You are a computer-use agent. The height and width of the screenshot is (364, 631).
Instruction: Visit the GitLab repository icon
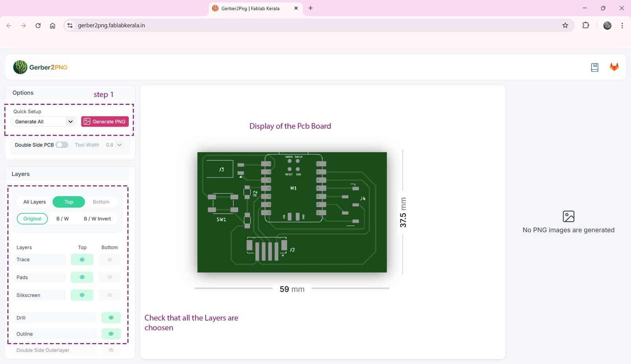(x=614, y=67)
